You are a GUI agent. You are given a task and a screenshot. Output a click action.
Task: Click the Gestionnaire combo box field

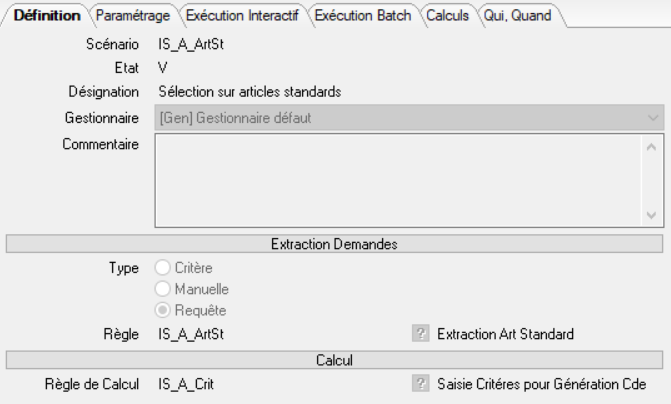[400, 118]
